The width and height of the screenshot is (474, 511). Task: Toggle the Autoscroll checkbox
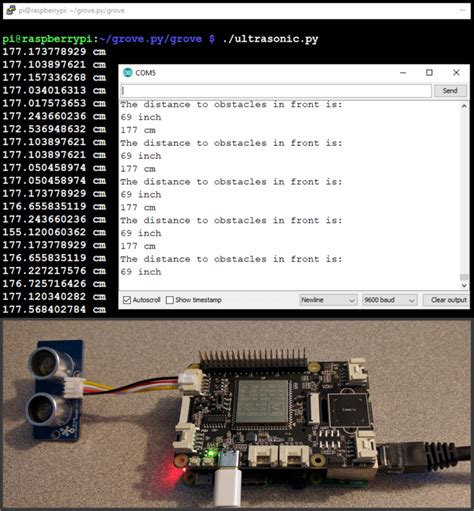point(127,300)
